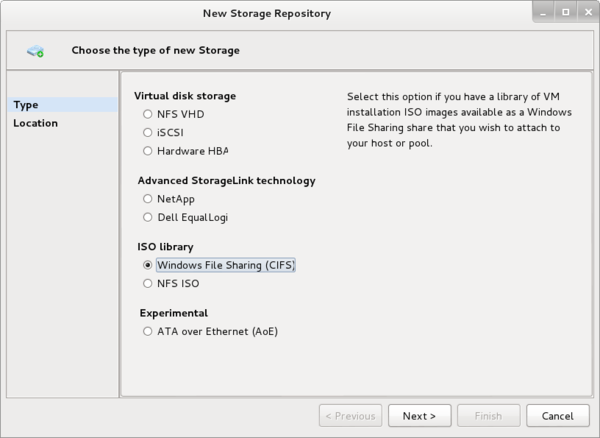Select Hardware HBA storage type
Image resolution: width=600 pixels, height=438 pixels.
pos(148,151)
